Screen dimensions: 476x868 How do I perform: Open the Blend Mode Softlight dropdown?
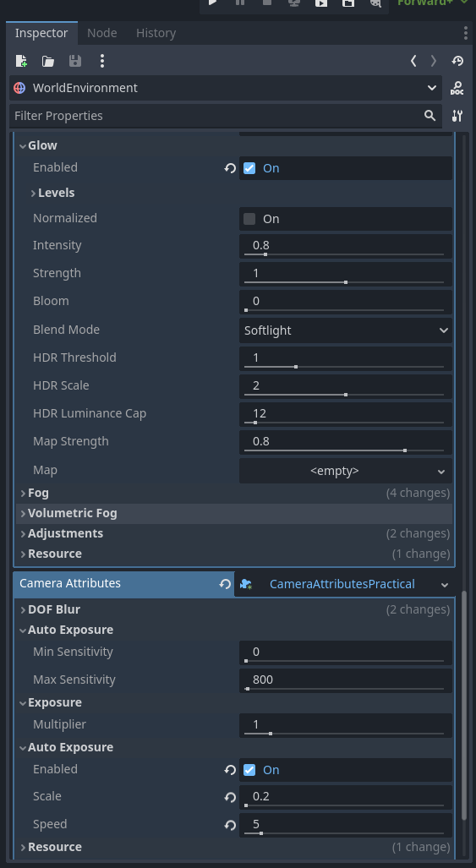[x=346, y=330]
